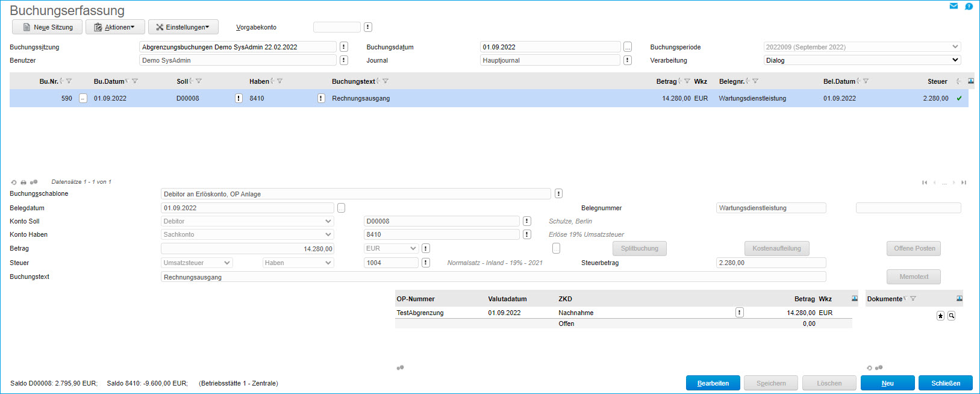Open lookup beside the EUR currency dropdown

tap(426, 248)
